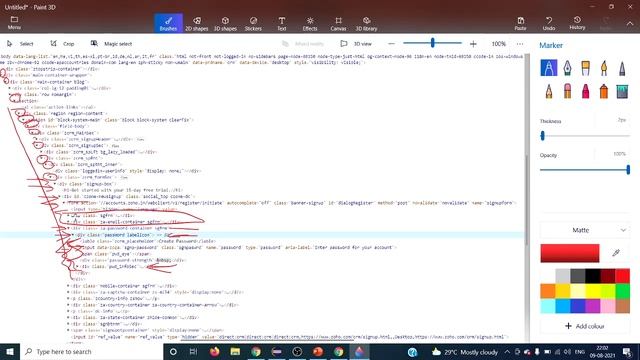Screen dimensions: 640x360
Task: Open PowerPoint from the taskbar
Action: click(x=318, y=351)
